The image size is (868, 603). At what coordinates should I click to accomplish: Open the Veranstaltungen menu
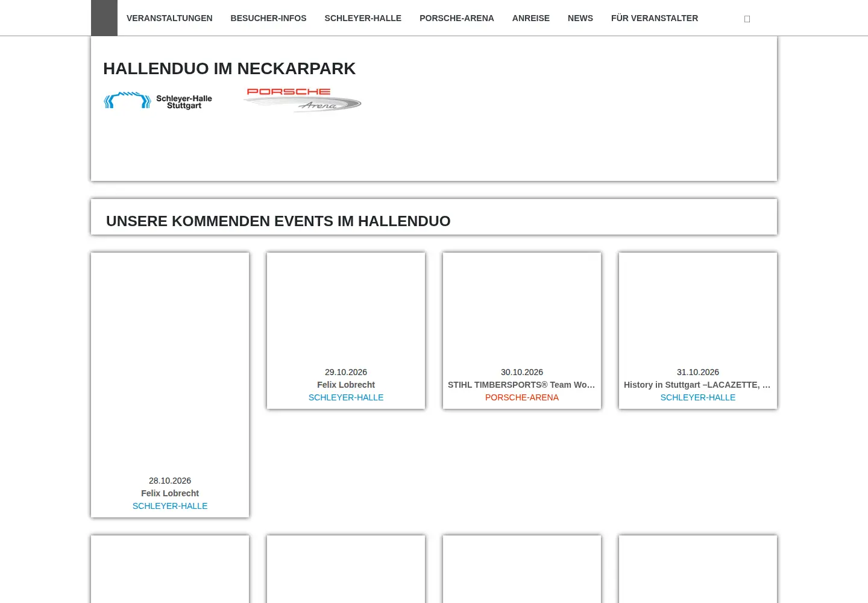169,18
